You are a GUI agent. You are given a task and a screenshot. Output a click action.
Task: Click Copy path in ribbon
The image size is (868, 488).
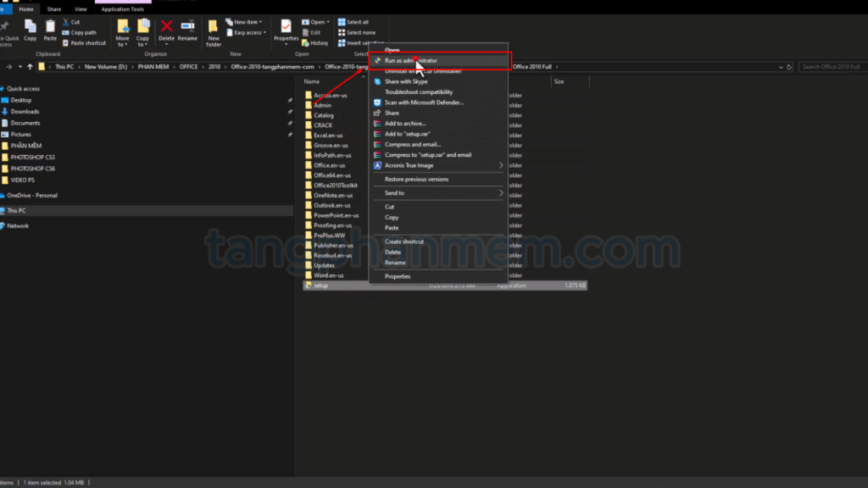(79, 33)
